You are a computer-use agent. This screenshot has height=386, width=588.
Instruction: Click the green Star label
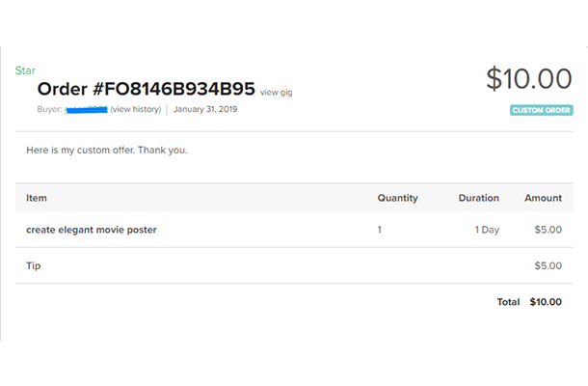click(x=25, y=70)
